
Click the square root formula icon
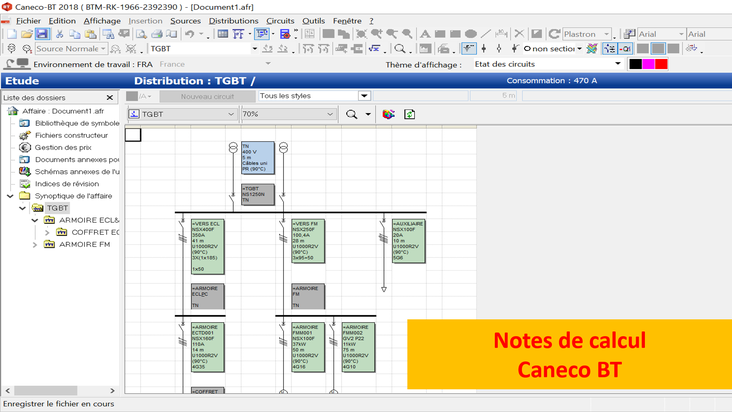(374, 49)
